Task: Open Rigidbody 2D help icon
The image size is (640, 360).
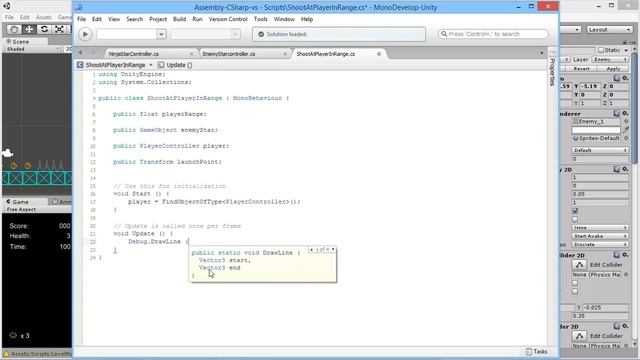Action: coord(617,169)
